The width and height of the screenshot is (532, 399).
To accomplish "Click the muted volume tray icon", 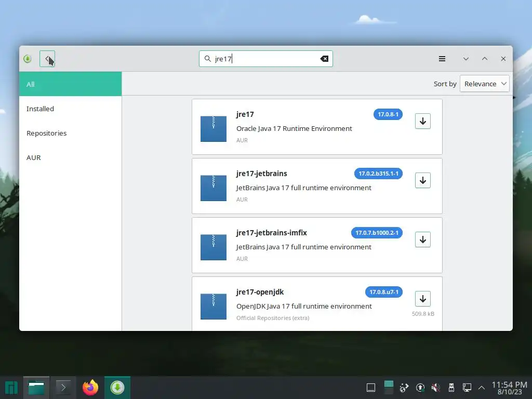I will [x=436, y=388].
